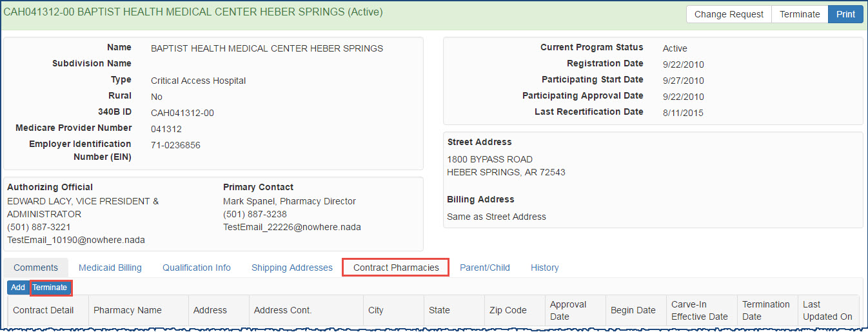
Task: Click the Termination Date column header
Action: tap(767, 310)
